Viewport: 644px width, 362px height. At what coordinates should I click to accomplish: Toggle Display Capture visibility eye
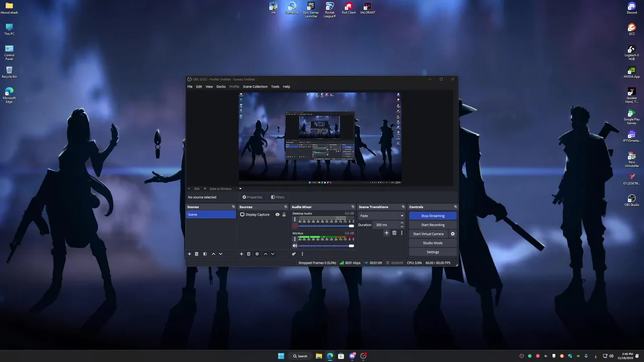(277, 215)
